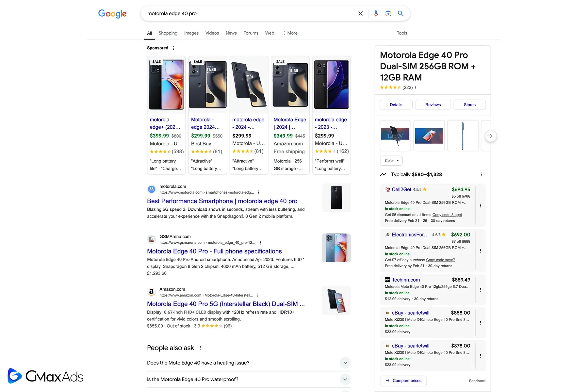Click the GSMArena.com site favicon
Screen dimensions: 588x392
coord(151,239)
